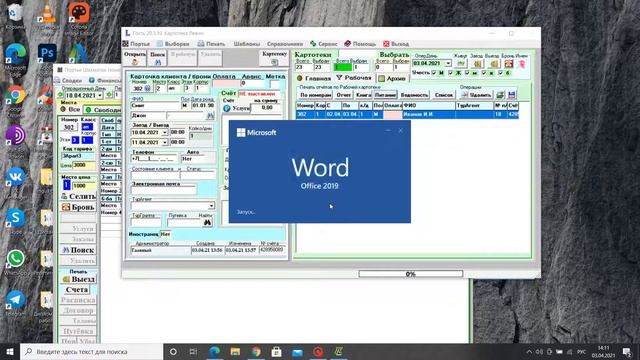The height and width of the screenshot is (360, 640).
Task: Switch to the Рабочая card file tab
Action: pyautogui.click(x=354, y=78)
